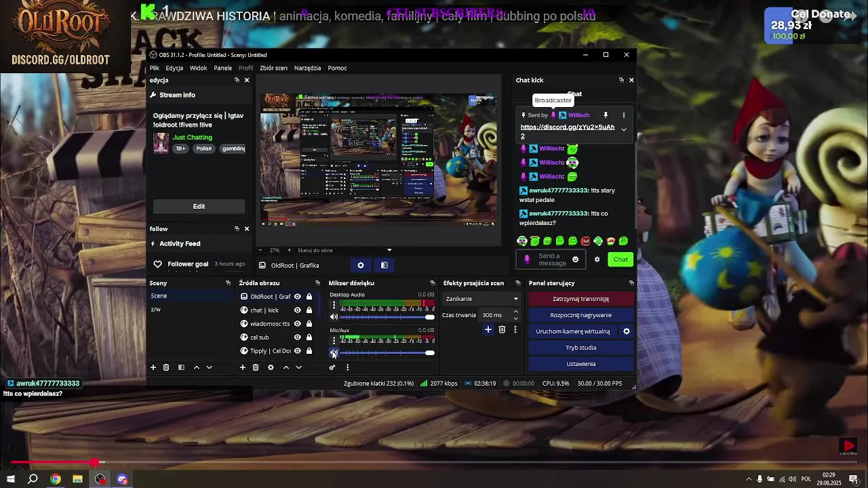Image resolution: width=868 pixels, height=488 pixels.
Task: Remove transition with trash icon
Action: coord(502,329)
